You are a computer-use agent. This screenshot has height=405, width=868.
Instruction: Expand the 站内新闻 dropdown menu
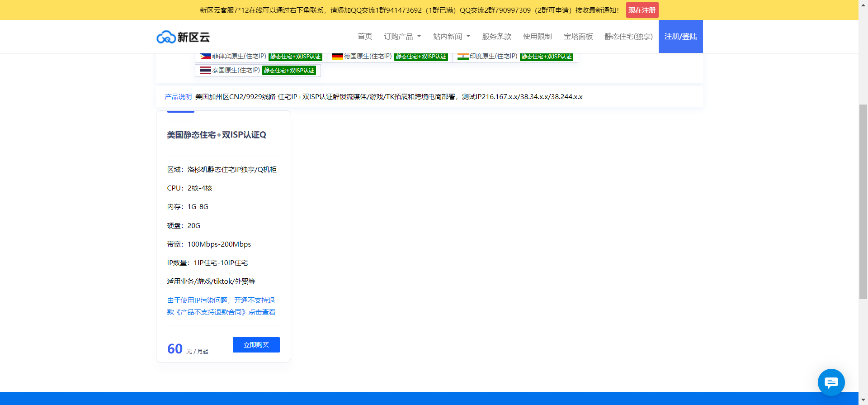coord(452,37)
